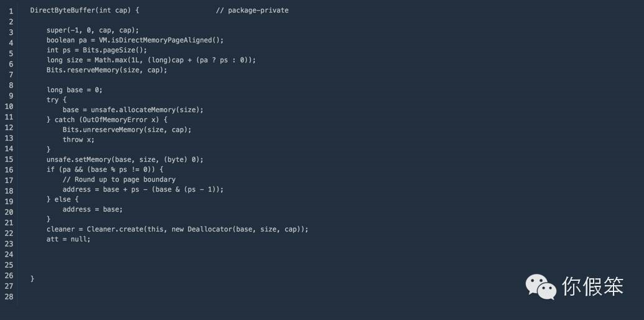Click the WeChat logo icon in watermark

[541, 286]
